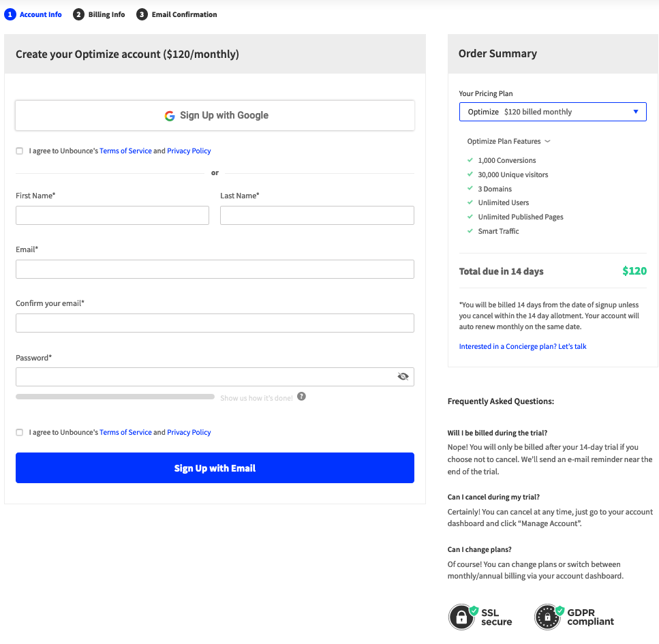Viewport: 659px width, 644px height.
Task: Check the terms agreement box above Sign Up with Email
Action: (19, 432)
